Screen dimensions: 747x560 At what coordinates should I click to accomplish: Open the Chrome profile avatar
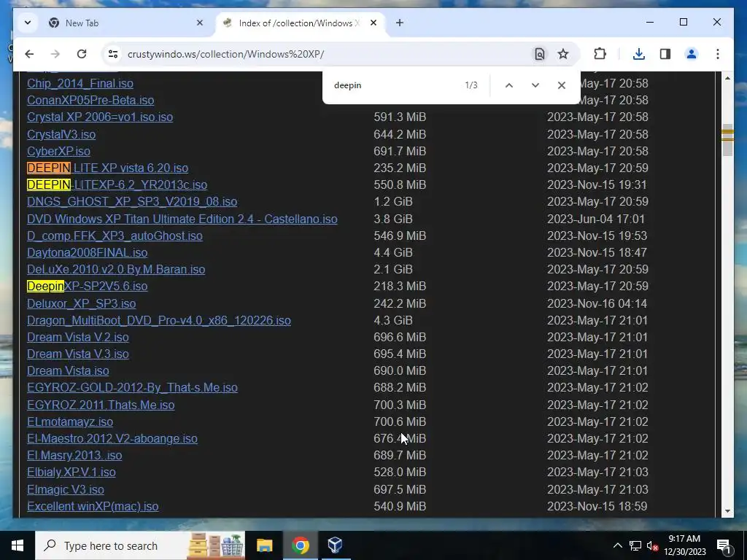[x=692, y=54]
